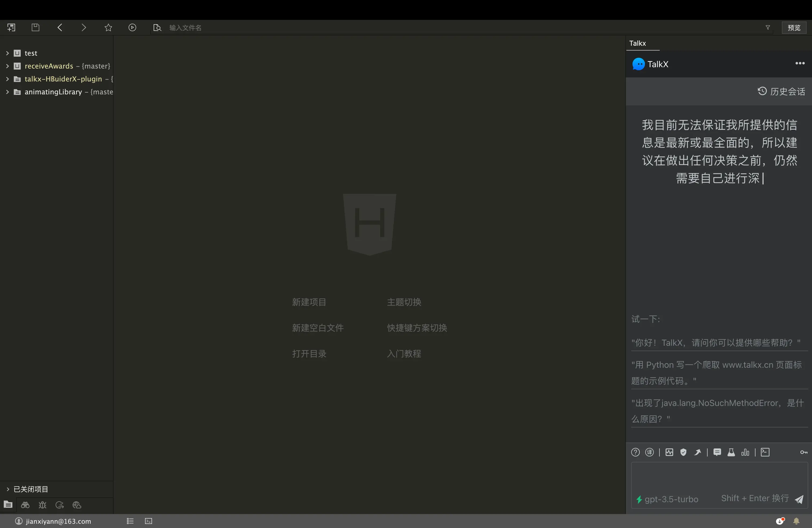This screenshot has width=812, height=528.
Task: Click the 快捷键方案切换 link
Action: click(x=417, y=328)
